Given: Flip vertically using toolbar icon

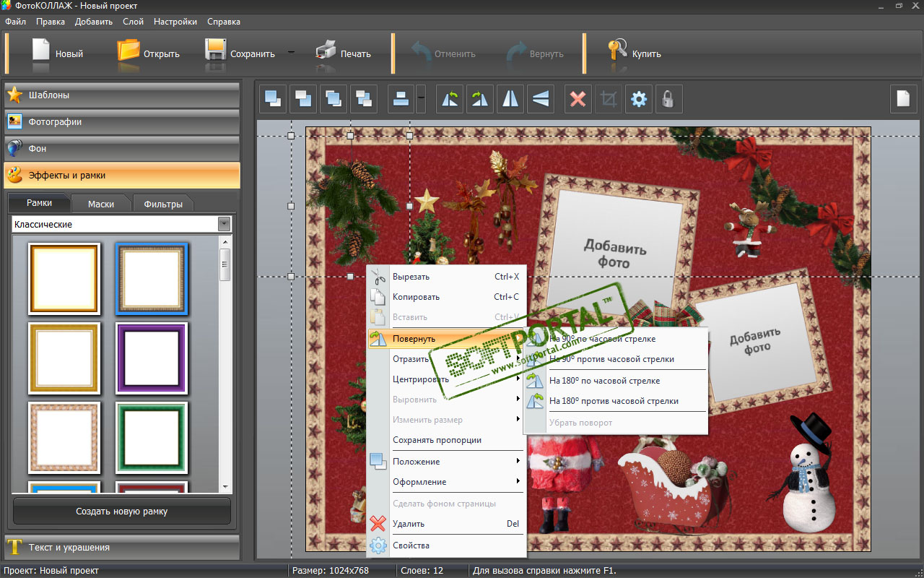Looking at the screenshot, I should tap(541, 98).
